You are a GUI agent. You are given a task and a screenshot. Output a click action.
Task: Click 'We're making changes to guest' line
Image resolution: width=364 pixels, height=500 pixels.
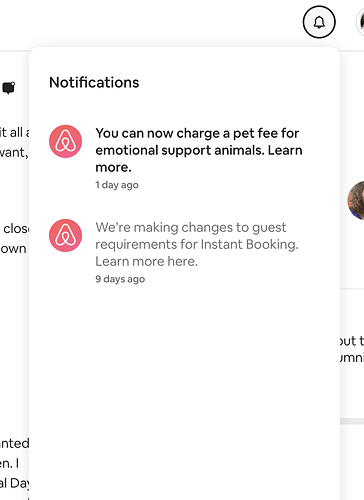tap(191, 227)
